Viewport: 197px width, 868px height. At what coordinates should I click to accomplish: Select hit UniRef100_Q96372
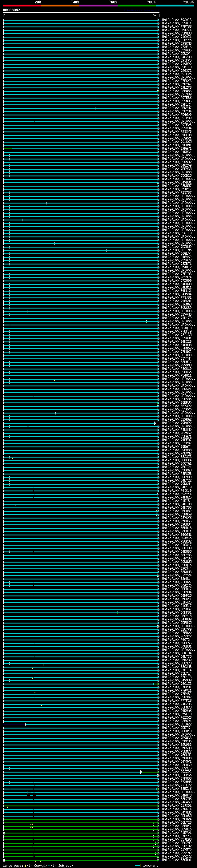coord(176,71)
